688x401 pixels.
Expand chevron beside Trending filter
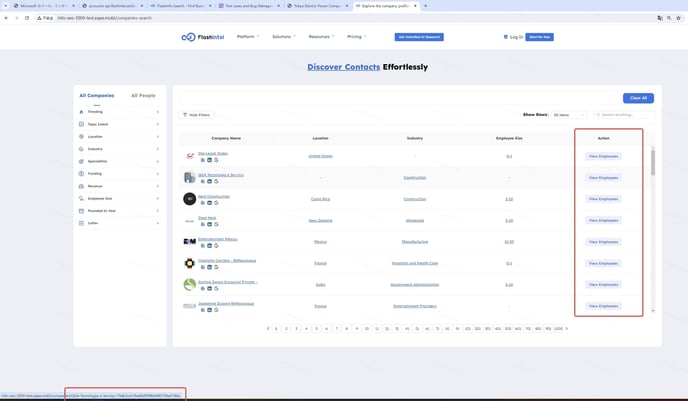click(x=158, y=112)
